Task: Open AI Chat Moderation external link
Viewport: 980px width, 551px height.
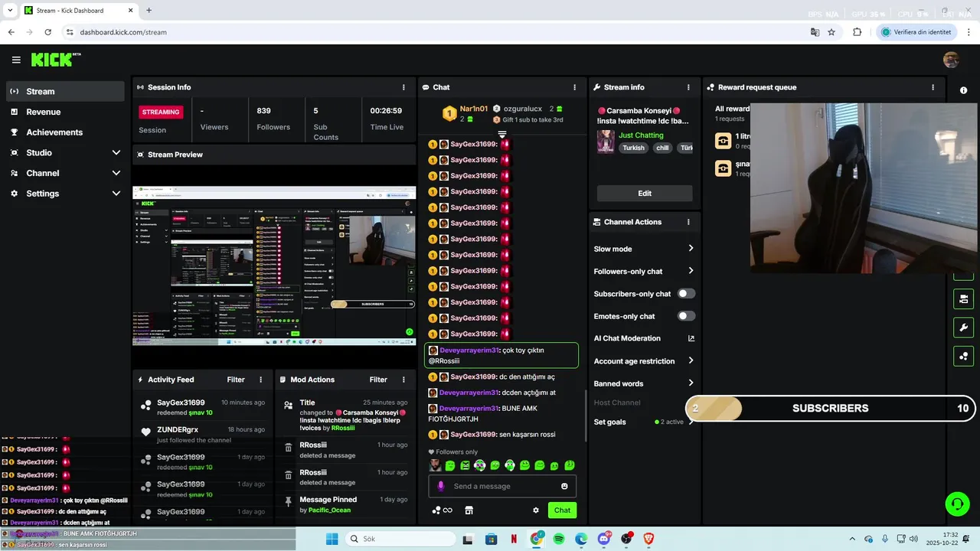Action: click(x=691, y=338)
